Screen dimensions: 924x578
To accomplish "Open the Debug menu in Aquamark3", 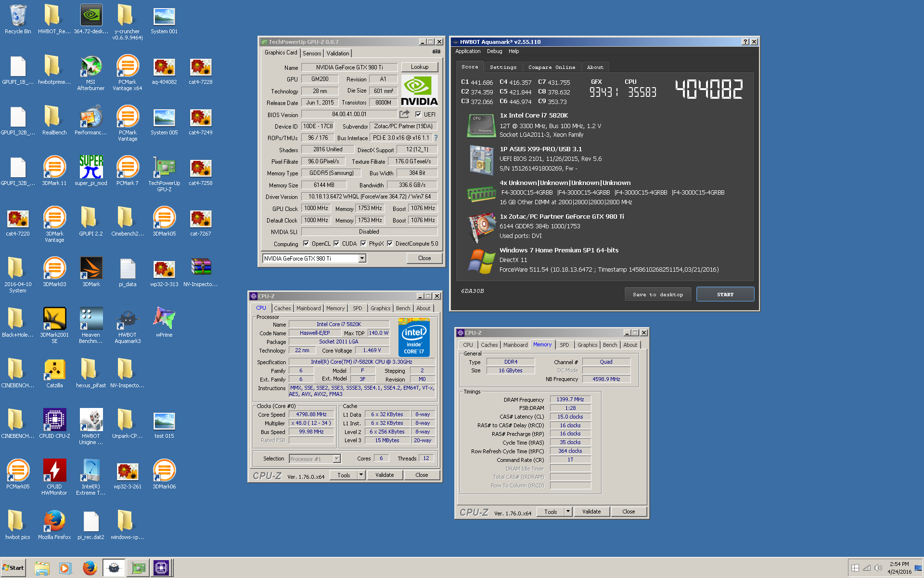I will point(494,51).
